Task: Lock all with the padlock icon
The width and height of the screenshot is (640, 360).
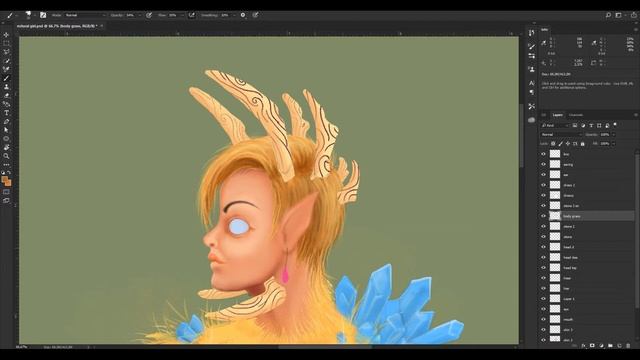Action: (x=582, y=144)
